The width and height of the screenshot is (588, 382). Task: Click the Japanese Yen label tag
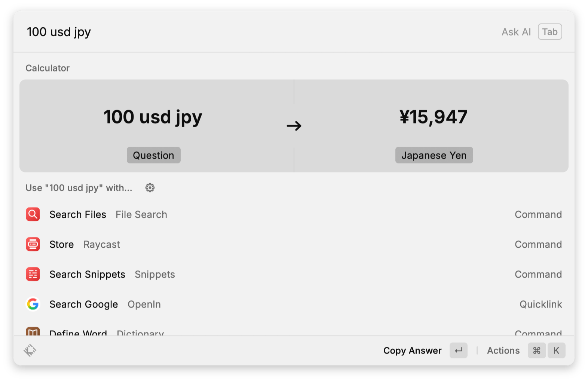(434, 155)
